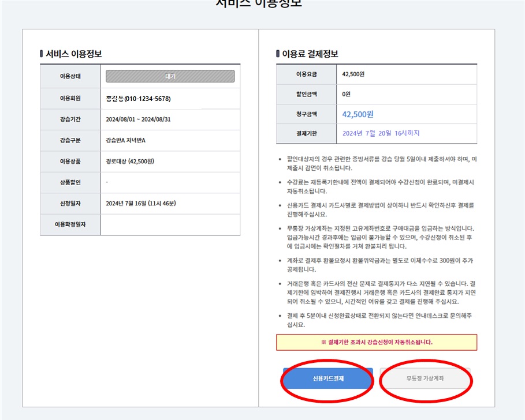Click the 이용요금 amount 42,500원

[x=353, y=74]
